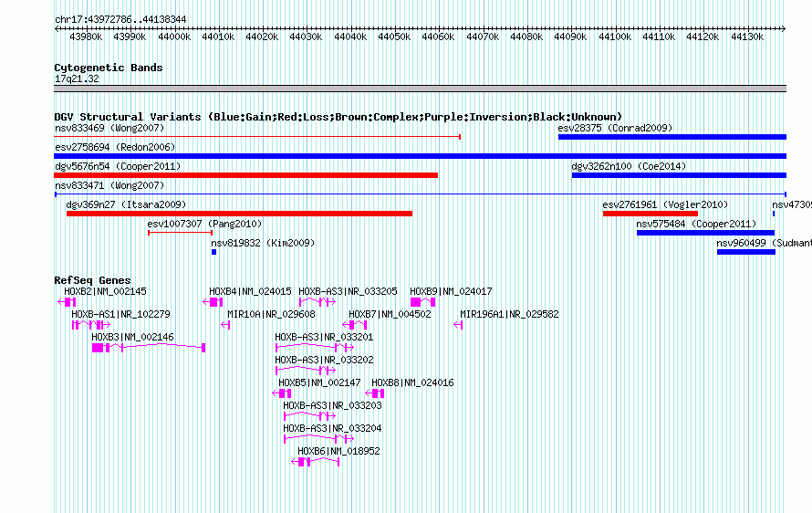Click the HOXB6|NM_018952 label
The height and width of the screenshot is (513, 812).
[x=338, y=451]
